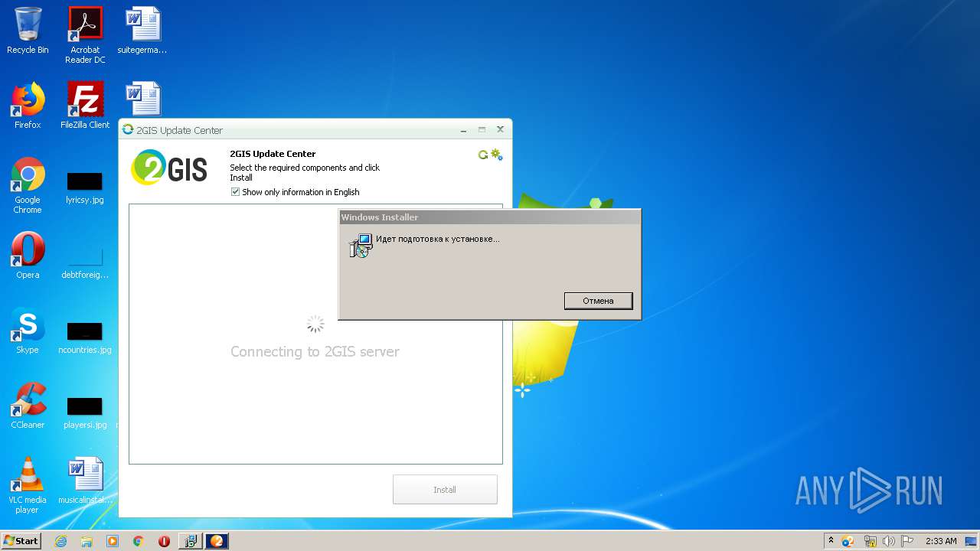Open network tray icon
980x551 pixels.
[870, 541]
